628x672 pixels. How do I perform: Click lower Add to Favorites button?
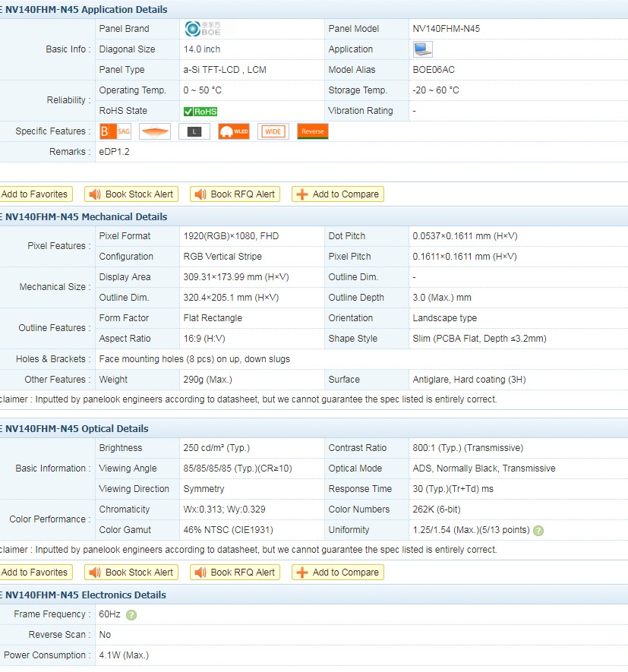coord(35,572)
